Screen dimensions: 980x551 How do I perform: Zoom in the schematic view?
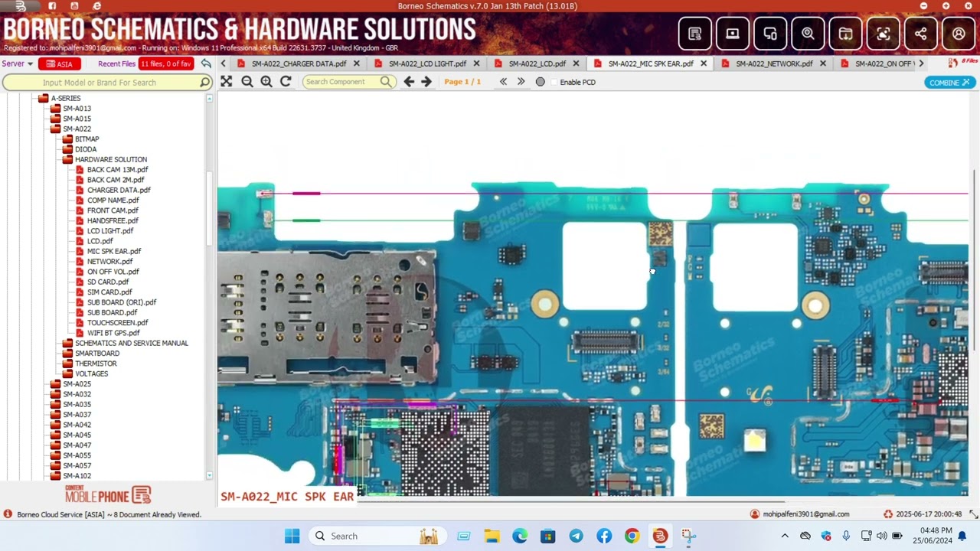click(266, 81)
